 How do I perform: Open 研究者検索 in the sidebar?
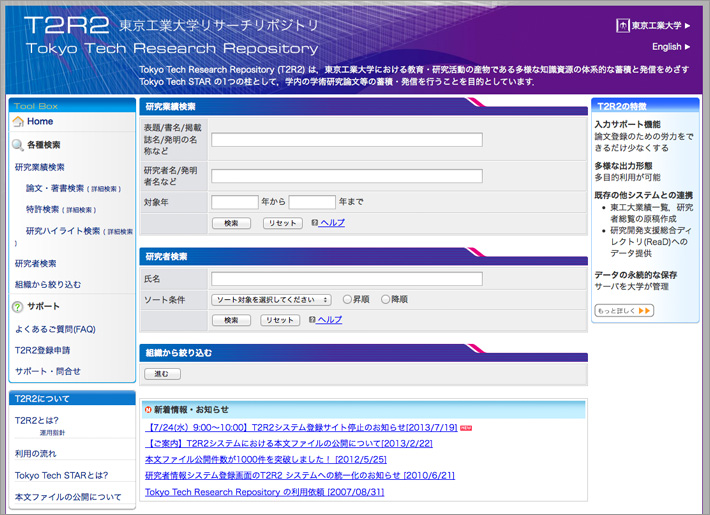(35, 264)
